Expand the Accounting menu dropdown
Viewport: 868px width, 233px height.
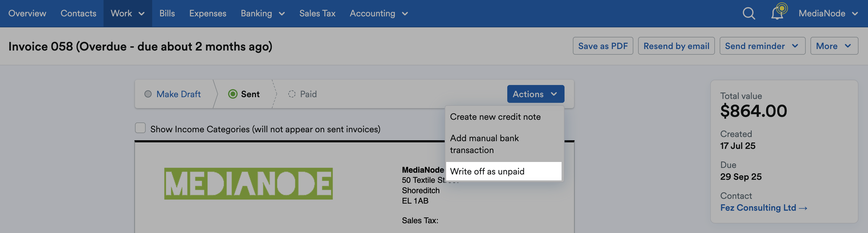[379, 13]
